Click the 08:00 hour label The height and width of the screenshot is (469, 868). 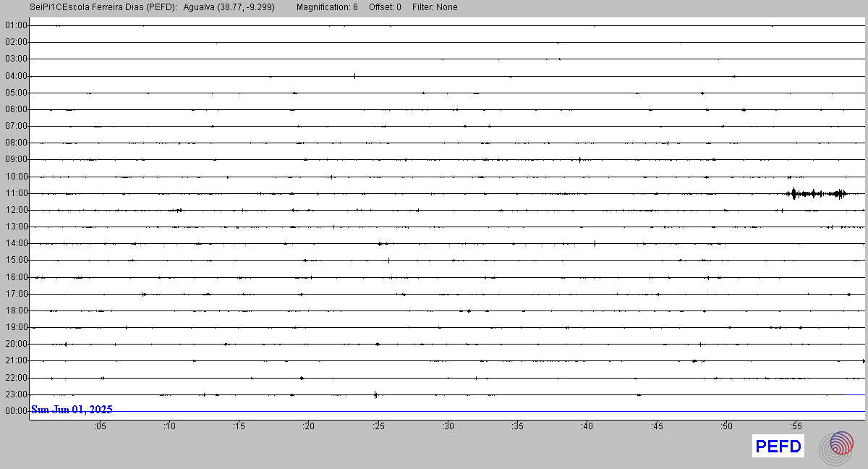(16, 143)
